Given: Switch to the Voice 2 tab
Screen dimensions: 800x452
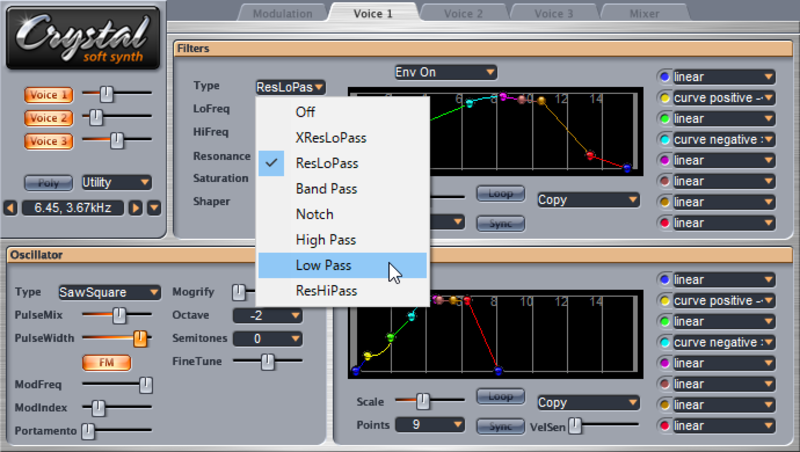Looking at the screenshot, I should [x=463, y=13].
